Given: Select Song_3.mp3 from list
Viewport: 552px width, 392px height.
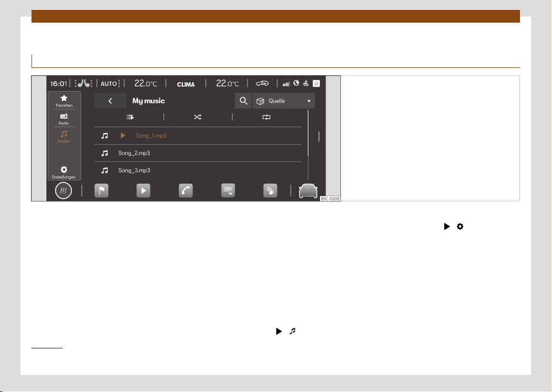Looking at the screenshot, I should point(134,171).
